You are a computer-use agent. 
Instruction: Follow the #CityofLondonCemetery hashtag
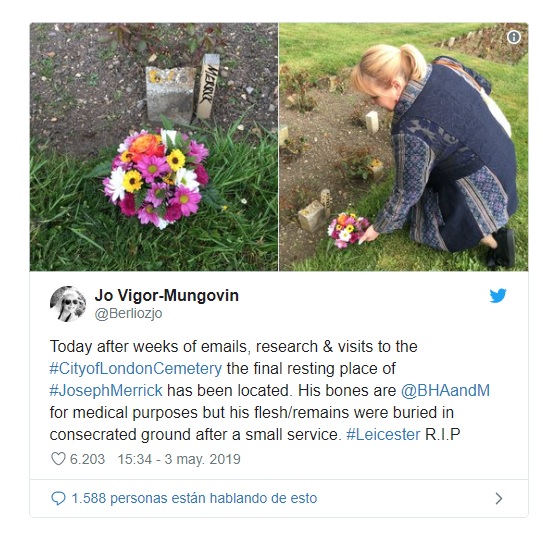135,368
